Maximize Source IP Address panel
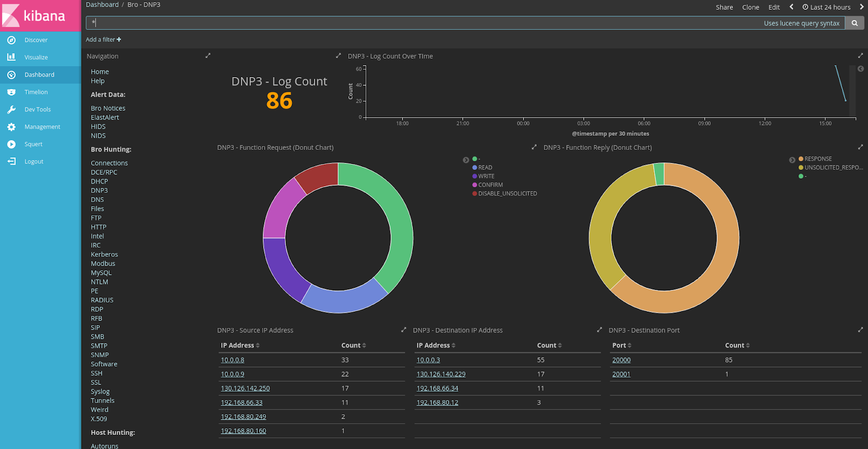This screenshot has height=449, width=868. pos(404,330)
